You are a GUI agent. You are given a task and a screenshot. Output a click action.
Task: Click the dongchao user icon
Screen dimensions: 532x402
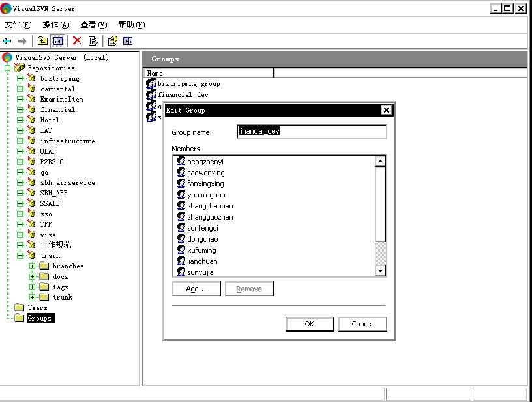point(181,238)
